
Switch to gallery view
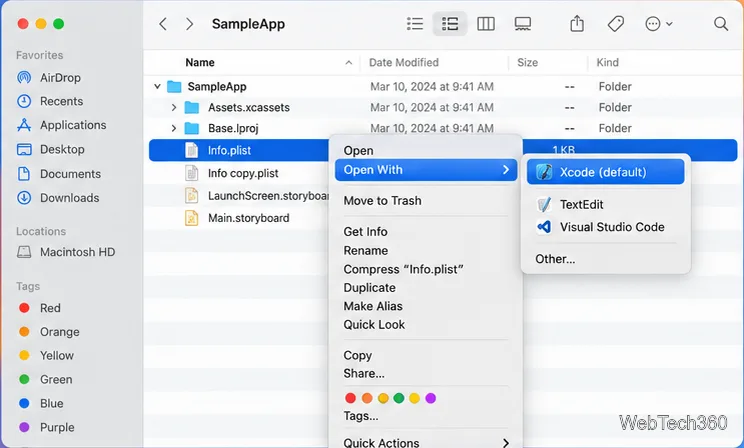point(522,24)
